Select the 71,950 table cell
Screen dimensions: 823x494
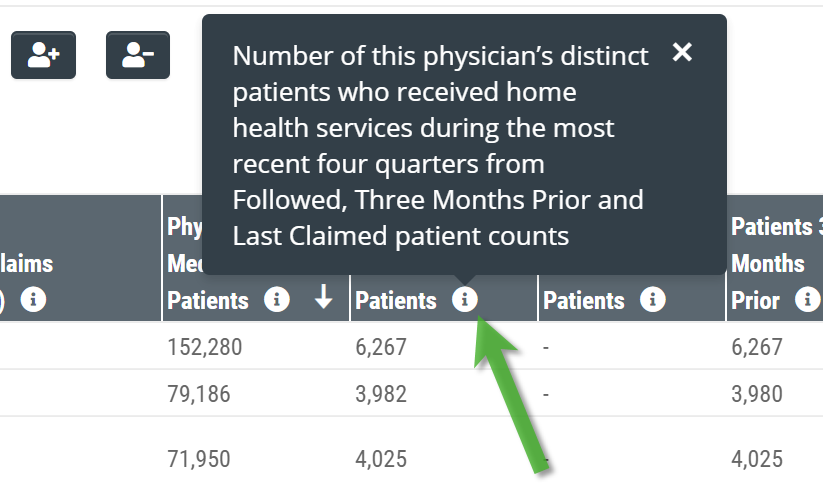point(199,459)
